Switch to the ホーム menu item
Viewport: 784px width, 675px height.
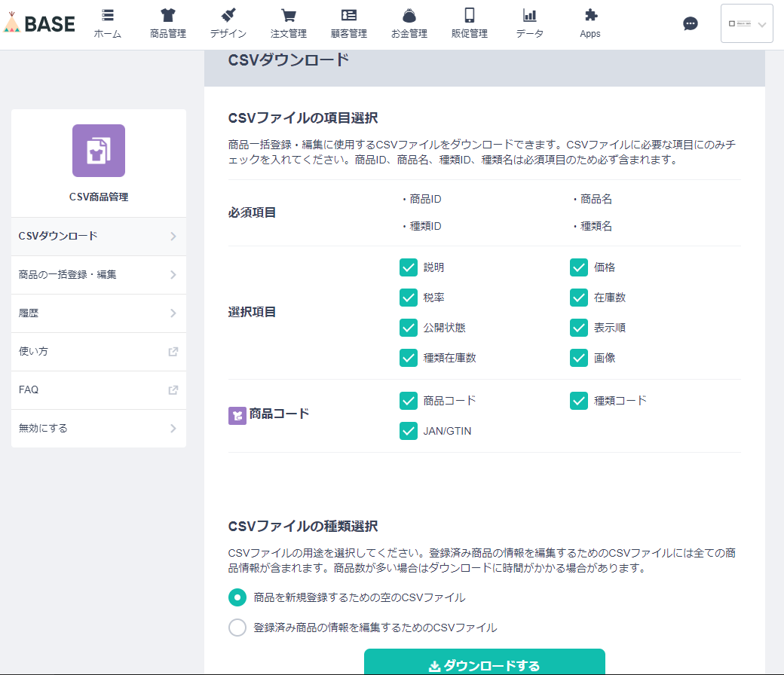(107, 23)
